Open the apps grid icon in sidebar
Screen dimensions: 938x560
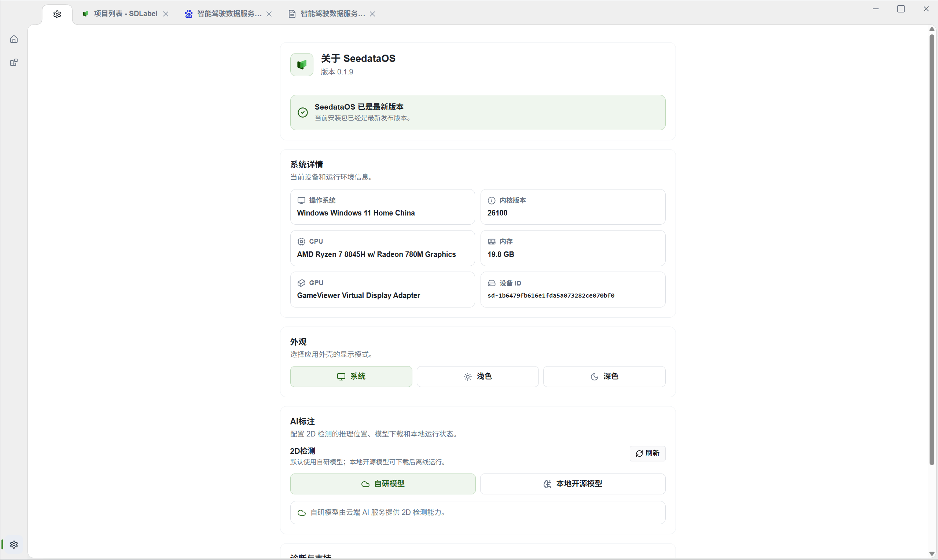coord(14,63)
